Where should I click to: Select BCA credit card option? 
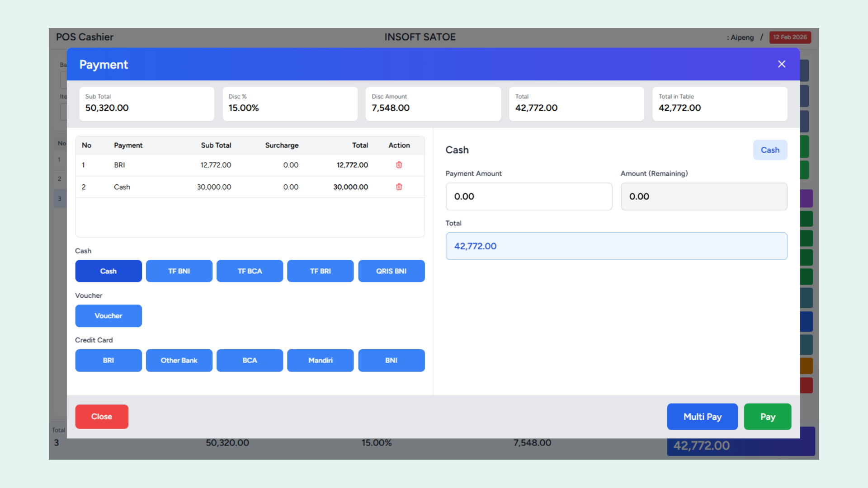(x=250, y=361)
